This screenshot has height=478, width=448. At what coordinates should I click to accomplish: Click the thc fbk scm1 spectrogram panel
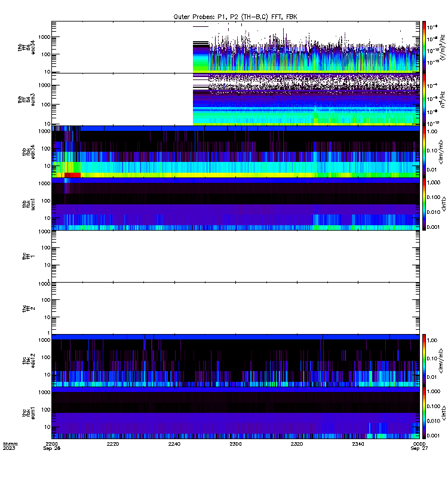(x=235, y=413)
